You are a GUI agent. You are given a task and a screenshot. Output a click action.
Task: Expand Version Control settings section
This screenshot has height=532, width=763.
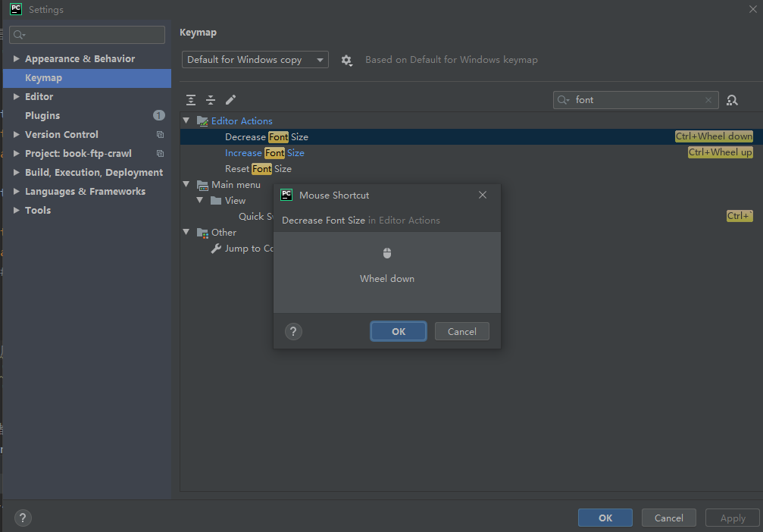17,134
